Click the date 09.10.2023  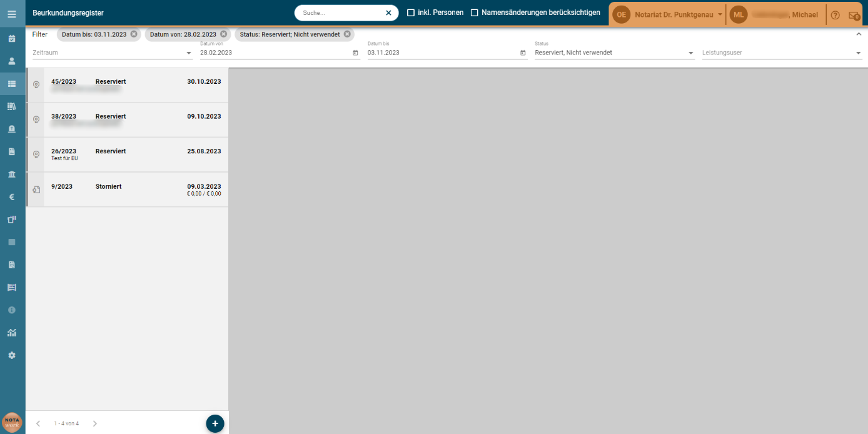tap(204, 116)
